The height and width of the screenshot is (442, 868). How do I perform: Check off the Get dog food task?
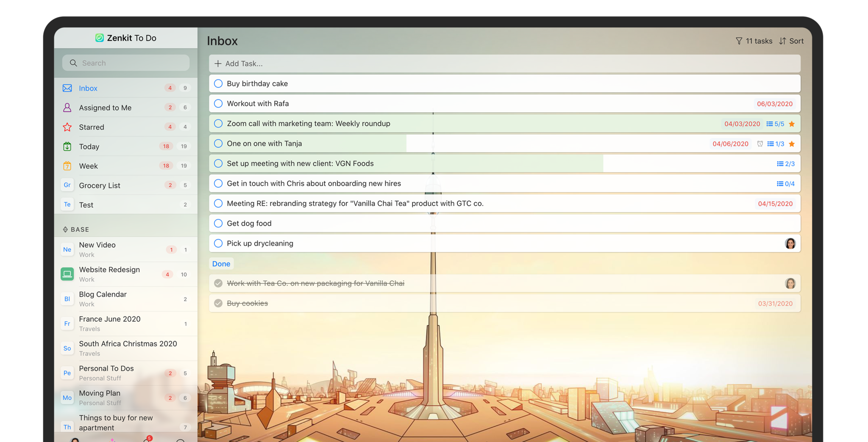(218, 223)
